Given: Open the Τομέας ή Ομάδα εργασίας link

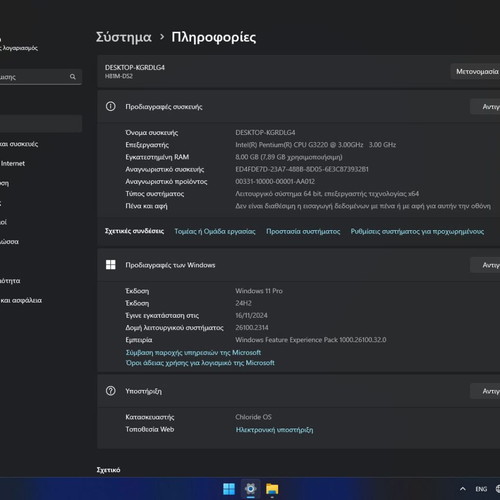Looking at the screenshot, I should (x=215, y=231).
